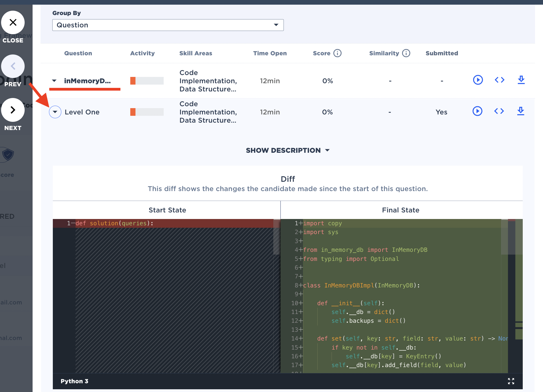Click the Score info icon

pos(337,53)
